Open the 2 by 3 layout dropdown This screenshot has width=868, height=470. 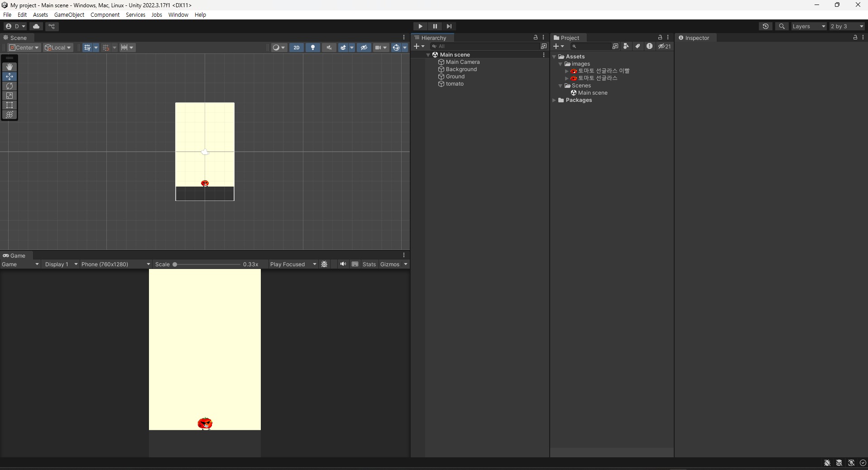click(x=847, y=26)
